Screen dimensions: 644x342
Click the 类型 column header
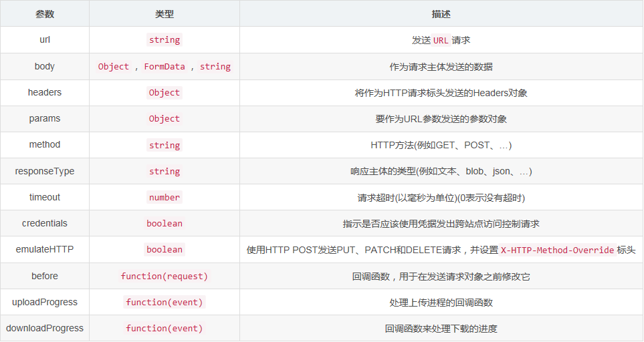tap(165, 13)
